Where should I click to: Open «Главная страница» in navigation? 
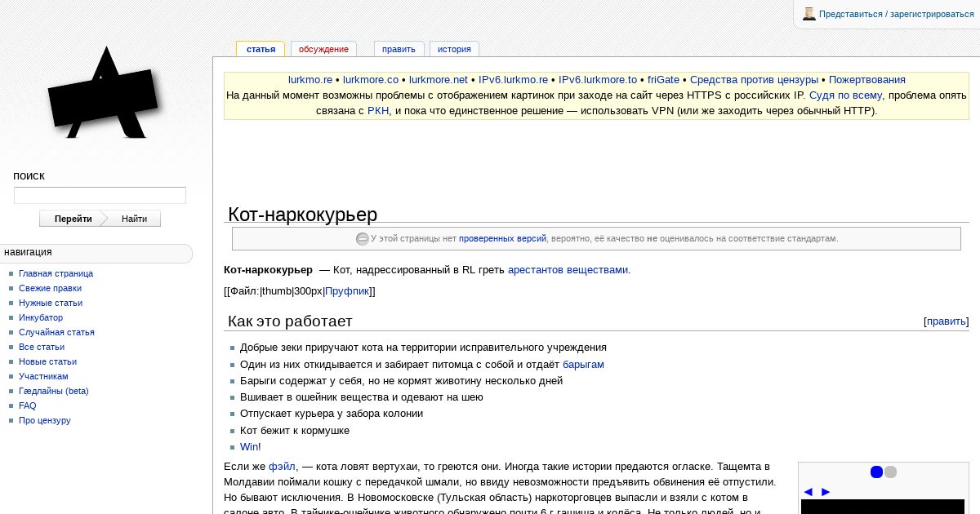click(x=56, y=273)
